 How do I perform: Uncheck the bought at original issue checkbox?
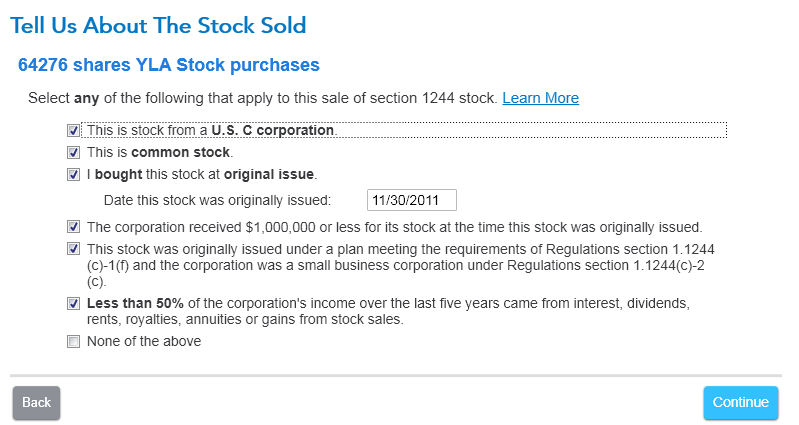coord(73,174)
